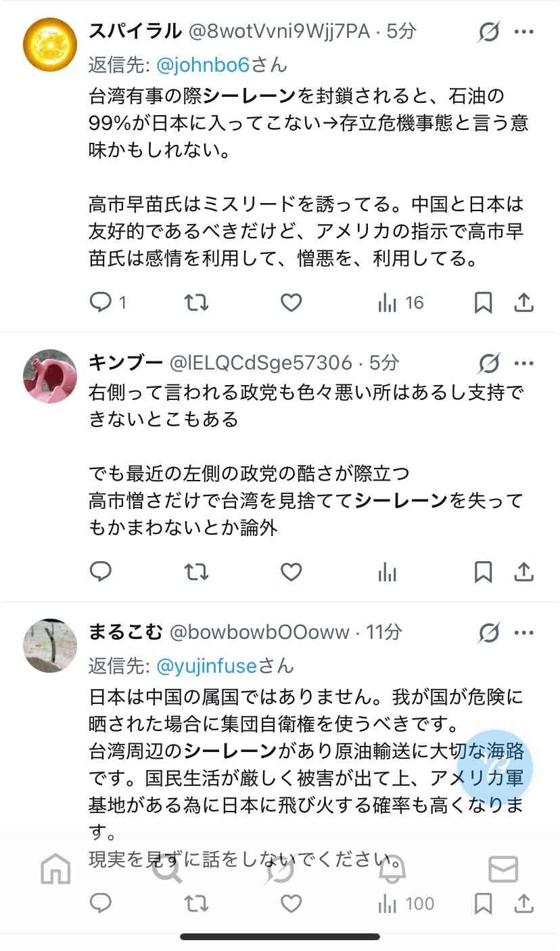Like スパイラル's post about シーレーン
Image resolution: width=560 pixels, height=951 pixels.
click(291, 303)
